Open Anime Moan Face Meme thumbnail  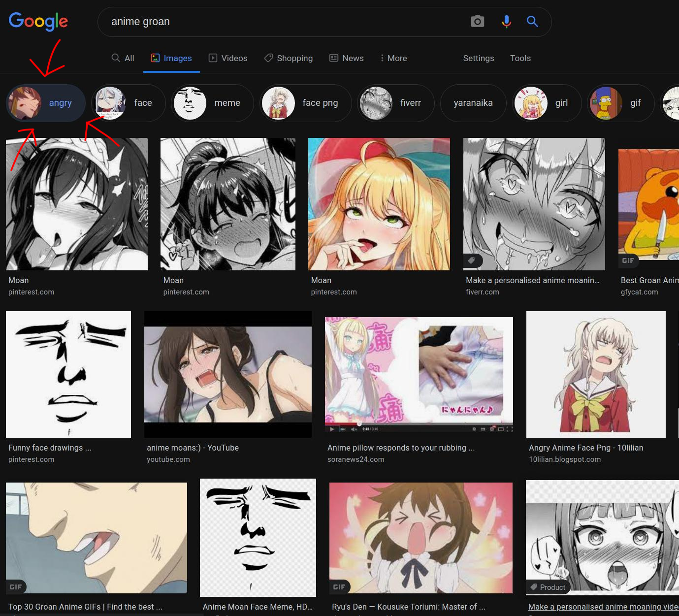click(x=258, y=538)
